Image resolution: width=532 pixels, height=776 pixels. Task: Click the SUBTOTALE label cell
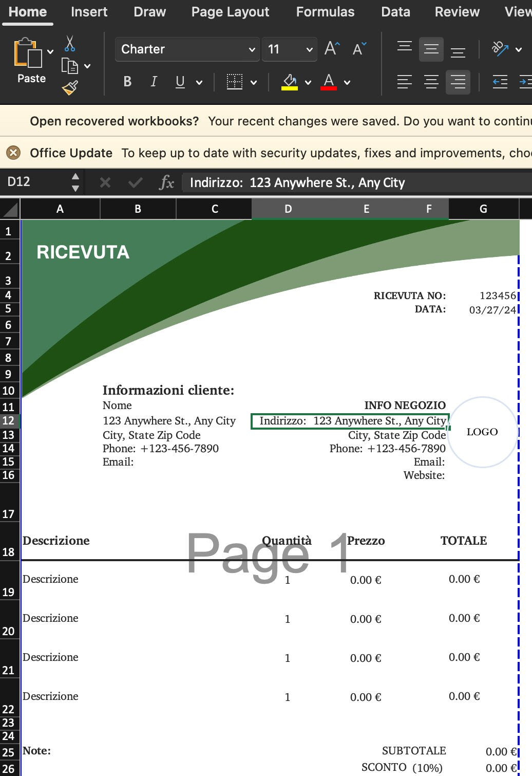[414, 751]
